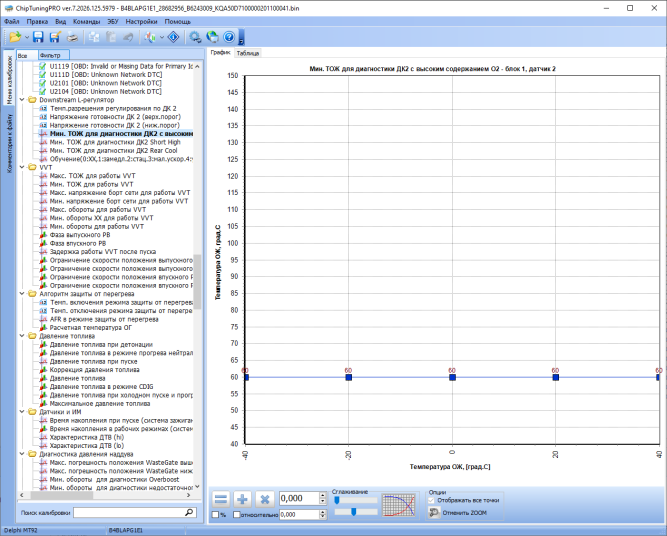Enable the относительно checkbox
Image resolution: width=667 pixels, height=536 pixels.
(237, 515)
